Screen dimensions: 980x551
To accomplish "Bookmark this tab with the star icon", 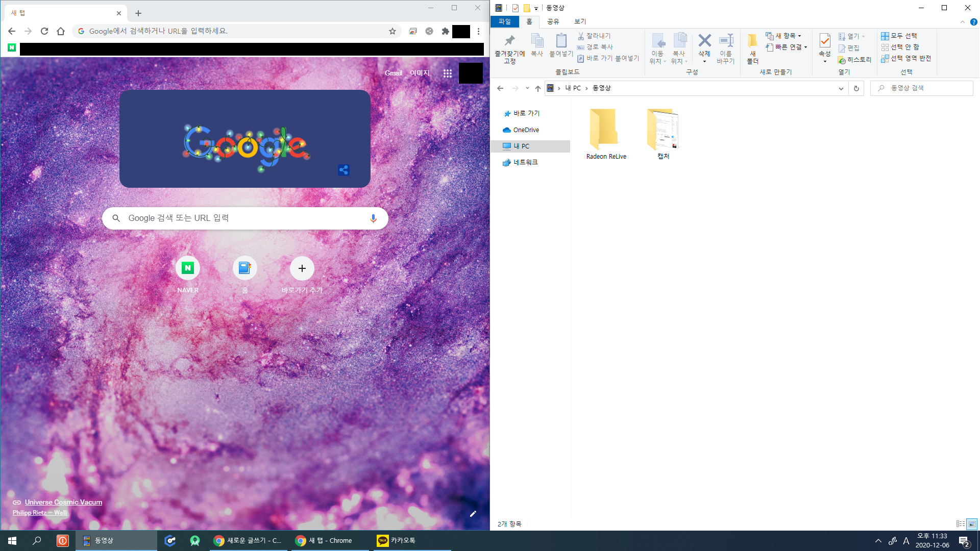I will coord(393,31).
